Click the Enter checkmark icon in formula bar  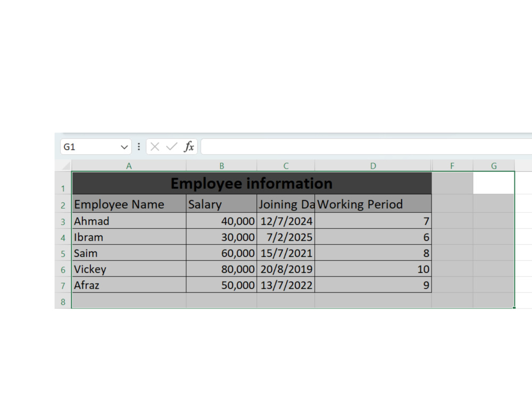click(x=172, y=147)
